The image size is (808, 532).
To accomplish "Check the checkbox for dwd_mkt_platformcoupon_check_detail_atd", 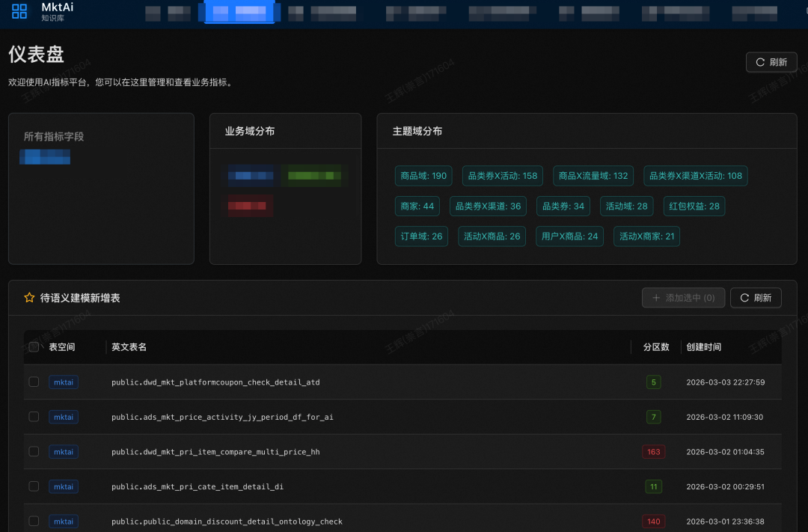I will 34,382.
